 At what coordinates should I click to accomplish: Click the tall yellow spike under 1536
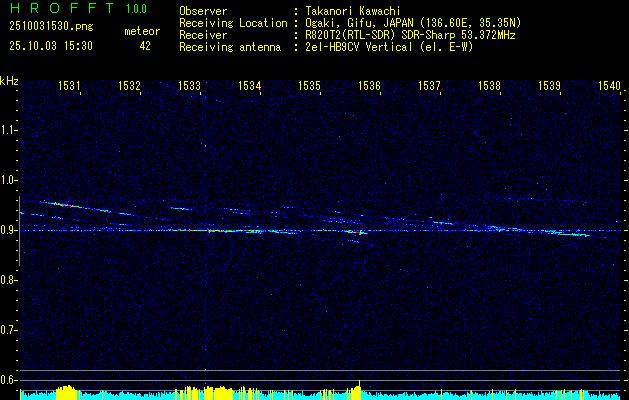click(359, 390)
